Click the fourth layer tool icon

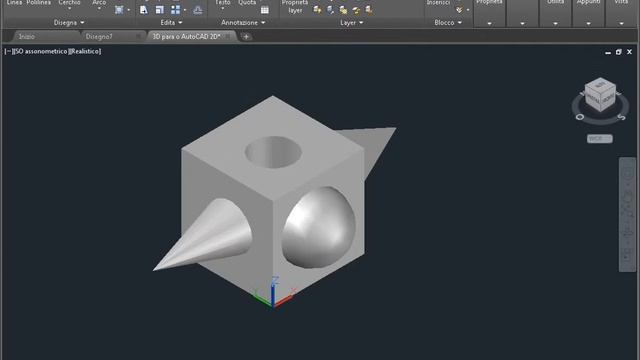click(x=356, y=10)
